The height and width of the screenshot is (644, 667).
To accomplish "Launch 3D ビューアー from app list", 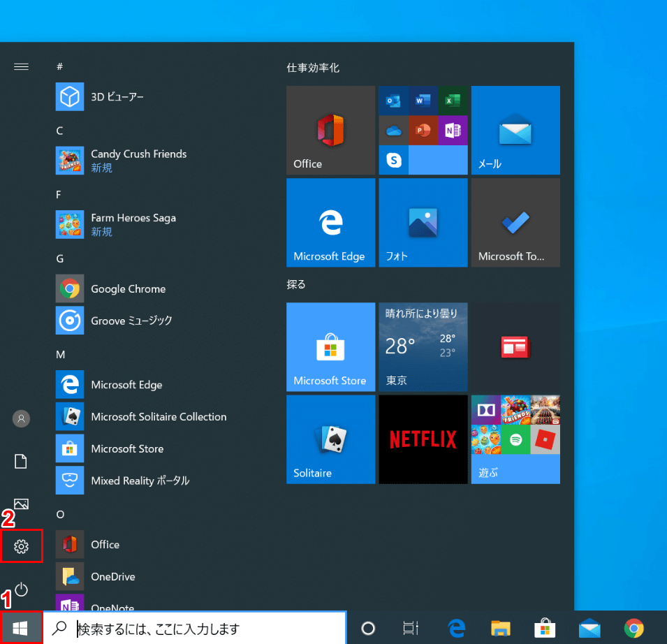I will click(x=145, y=97).
